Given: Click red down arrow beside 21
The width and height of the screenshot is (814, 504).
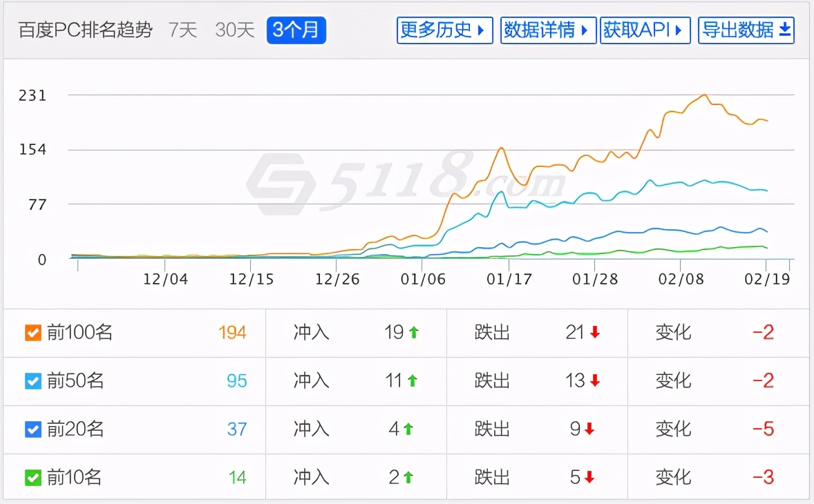Looking at the screenshot, I should tap(595, 333).
